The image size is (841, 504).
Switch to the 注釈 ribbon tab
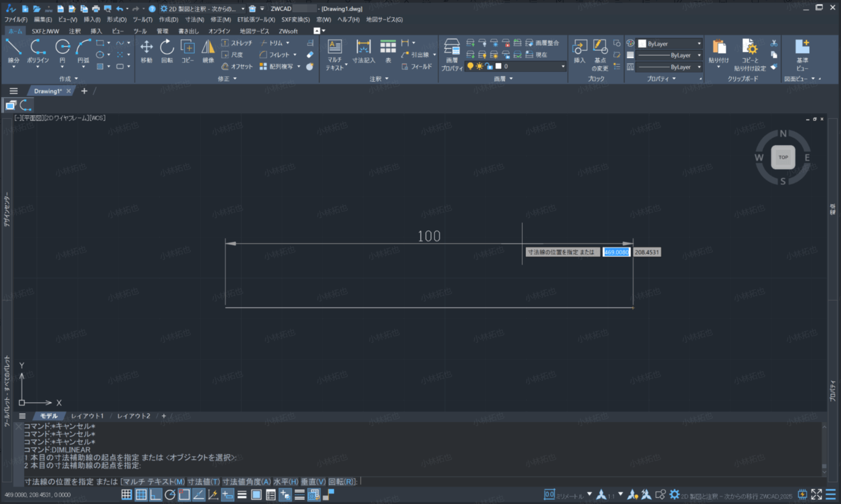[75, 31]
